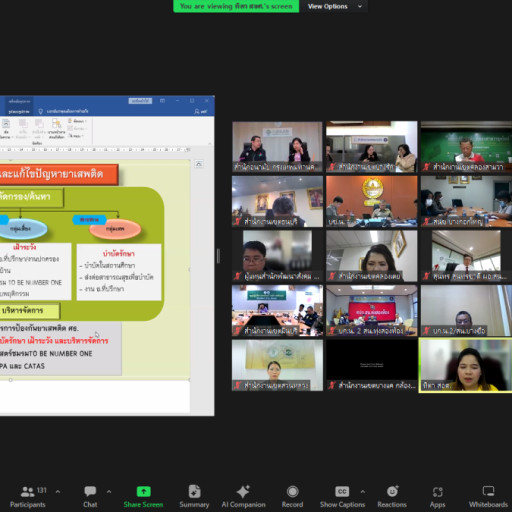Open the View Options dropdown
Viewport: 512px width, 512px height.
point(334,6)
